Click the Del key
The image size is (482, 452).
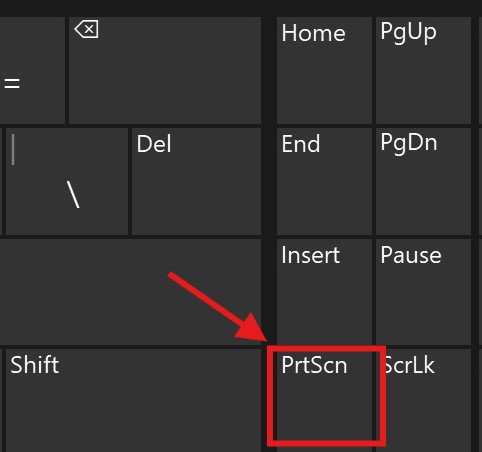pos(196,181)
